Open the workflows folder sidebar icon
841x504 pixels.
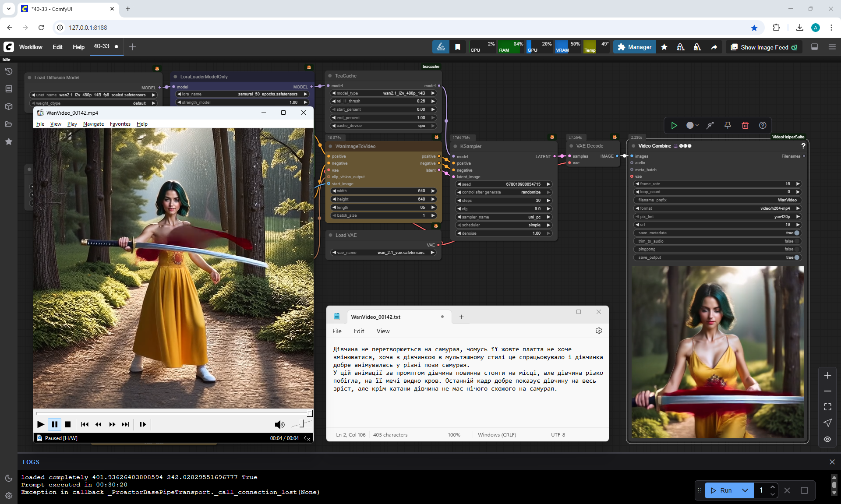click(x=8, y=124)
